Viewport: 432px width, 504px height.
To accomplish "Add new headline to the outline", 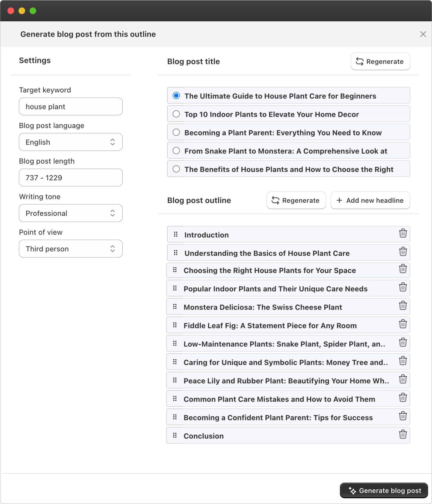I will coord(370,200).
